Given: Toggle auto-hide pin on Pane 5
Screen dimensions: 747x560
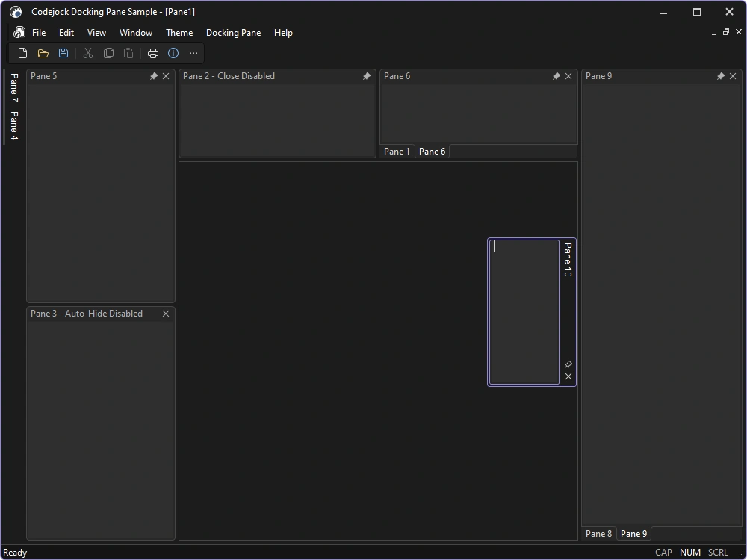Looking at the screenshot, I should [x=153, y=76].
